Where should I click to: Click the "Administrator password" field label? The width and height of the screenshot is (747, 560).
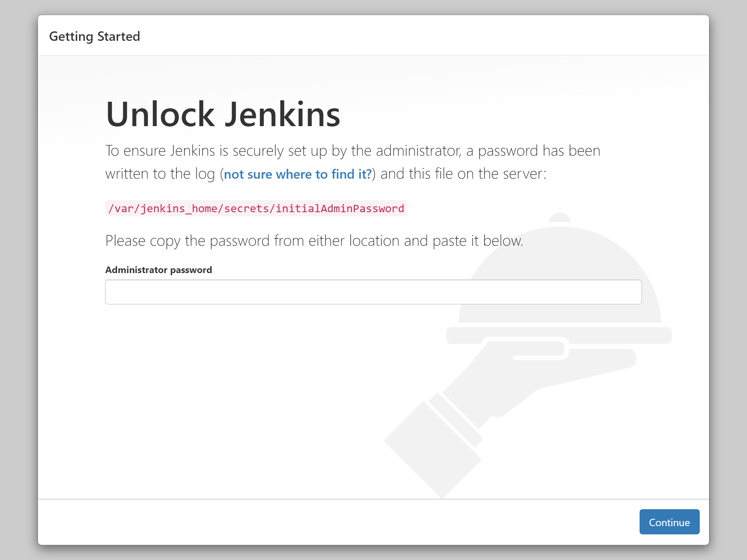coord(158,270)
